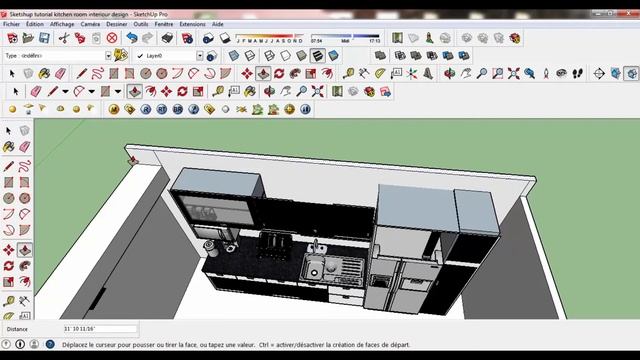
Task: Open the Caméra menu
Action: [90, 24]
